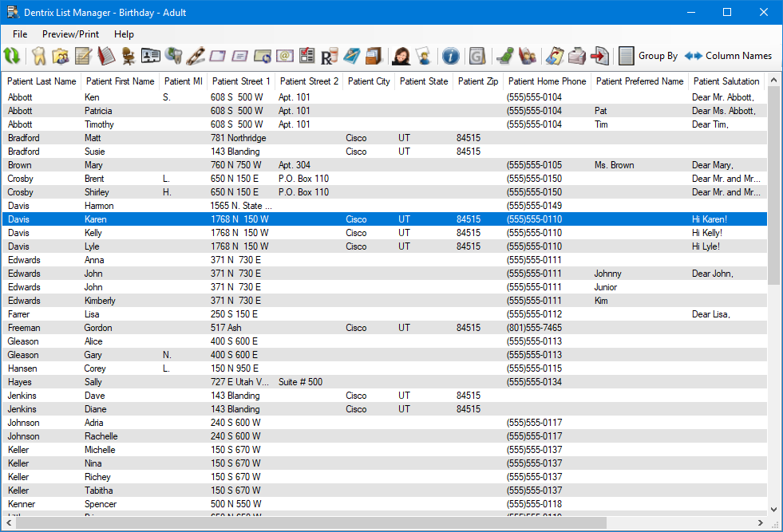
Task: Select the Freeman Gordon patient row
Action: 160,328
